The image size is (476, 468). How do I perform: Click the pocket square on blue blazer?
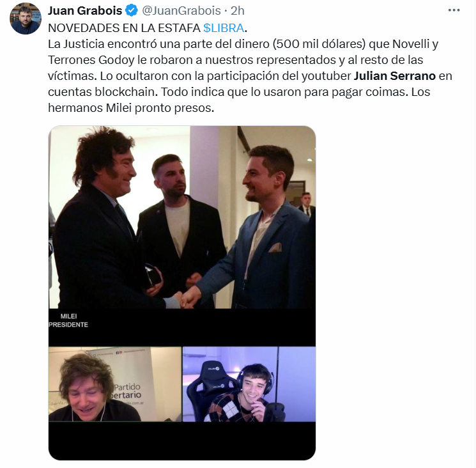pyautogui.click(x=275, y=247)
